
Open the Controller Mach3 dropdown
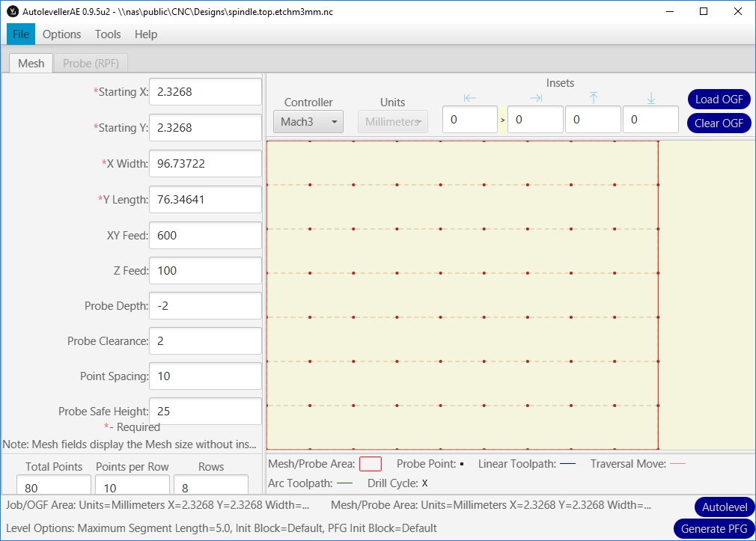click(x=312, y=121)
